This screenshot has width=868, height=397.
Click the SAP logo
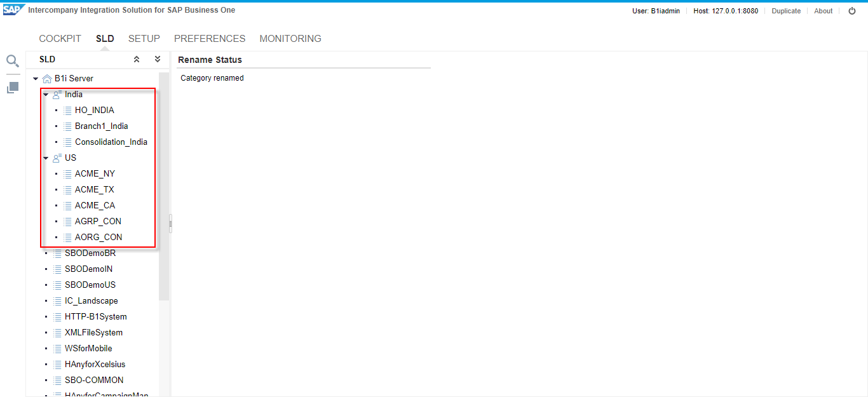point(13,10)
